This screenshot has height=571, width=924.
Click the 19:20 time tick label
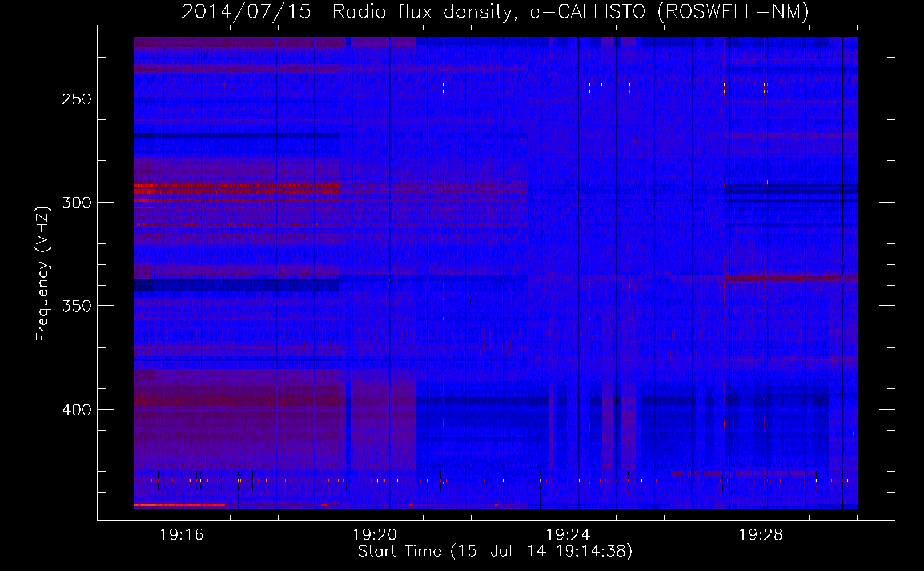[x=375, y=535]
